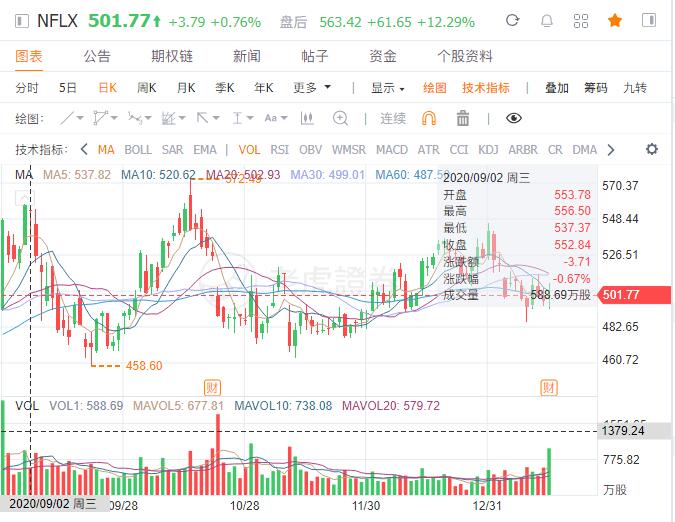Click the trash delete drawings icon
The width and height of the screenshot is (675, 522).
click(x=463, y=118)
